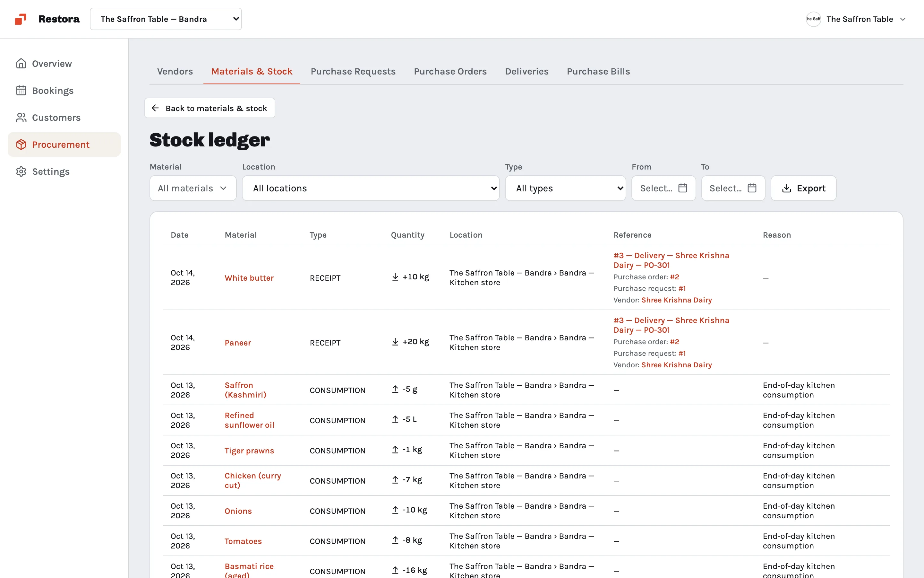Click the consumption arrow icon for Onions
This screenshot has width=924, height=578.
(395, 510)
